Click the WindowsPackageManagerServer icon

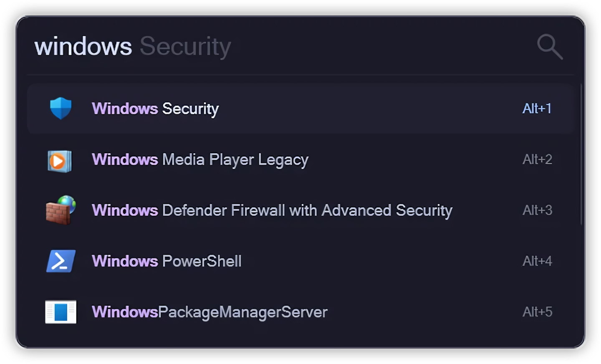tap(61, 312)
